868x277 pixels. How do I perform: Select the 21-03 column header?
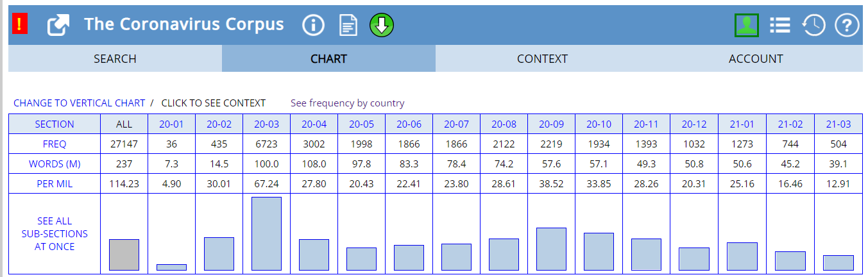point(838,124)
